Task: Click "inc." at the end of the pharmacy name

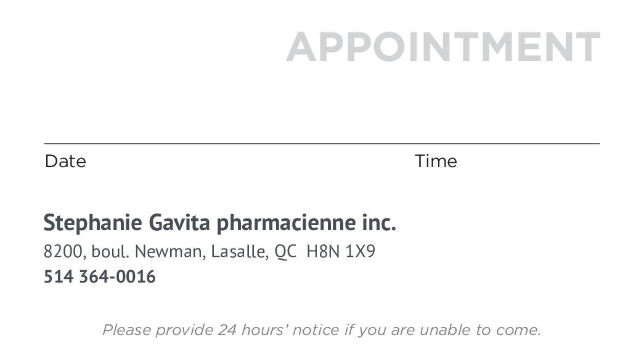Action: [379, 223]
